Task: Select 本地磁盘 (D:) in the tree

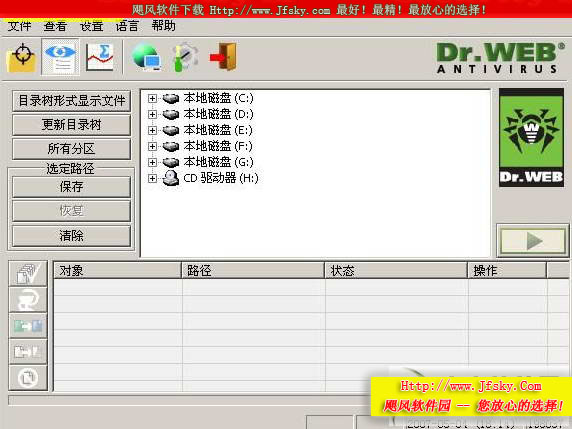Action: point(218,114)
